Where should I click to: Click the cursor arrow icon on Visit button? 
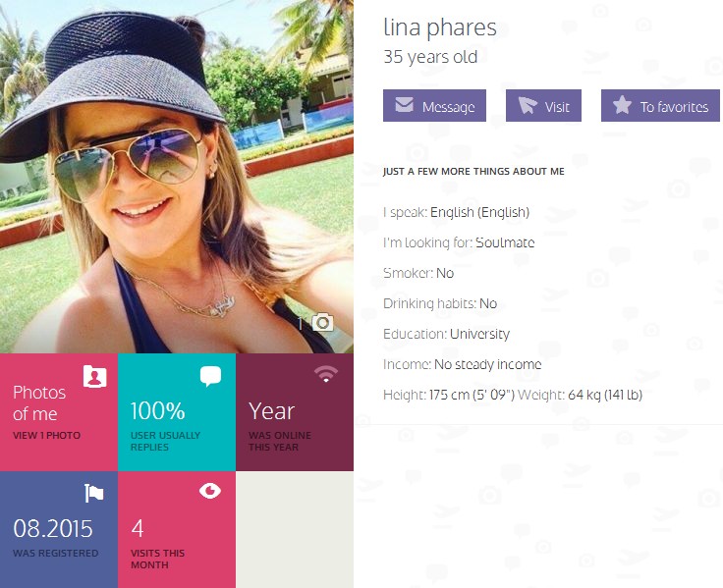[x=528, y=105]
